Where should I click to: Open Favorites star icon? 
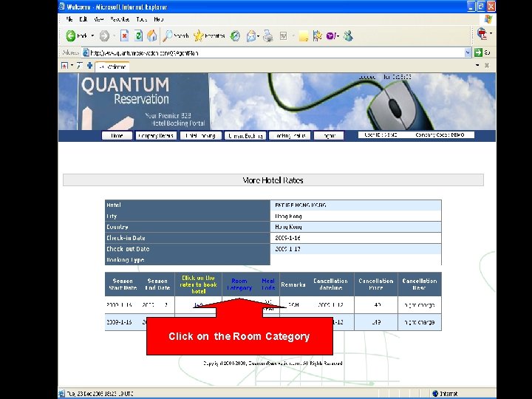click(x=199, y=35)
